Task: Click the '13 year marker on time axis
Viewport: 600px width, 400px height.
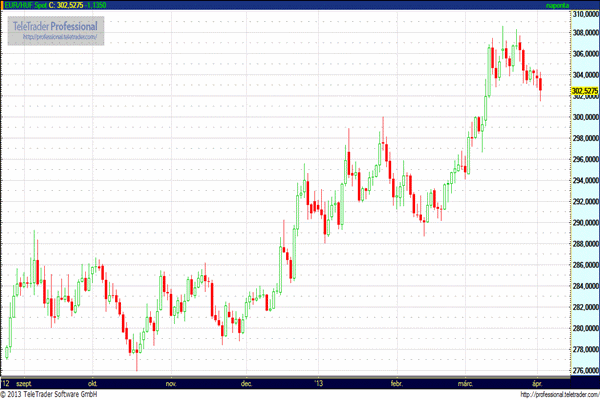Action: click(319, 383)
